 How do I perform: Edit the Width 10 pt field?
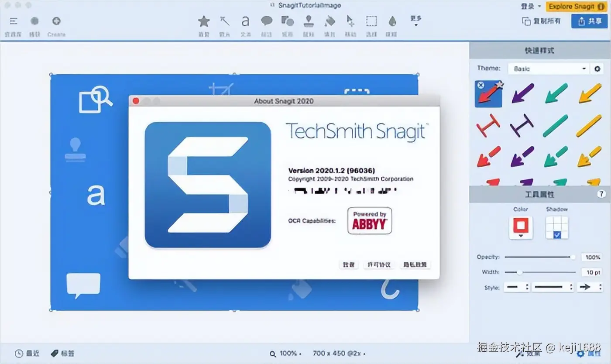click(x=592, y=272)
